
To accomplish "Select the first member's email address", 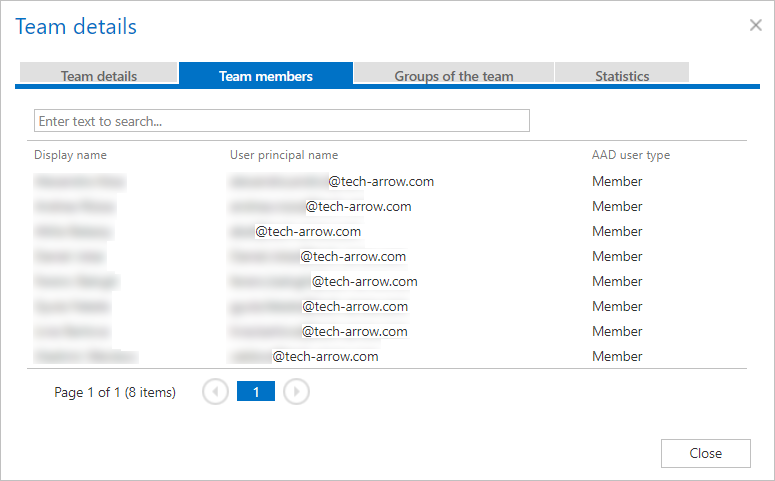I will point(331,182).
